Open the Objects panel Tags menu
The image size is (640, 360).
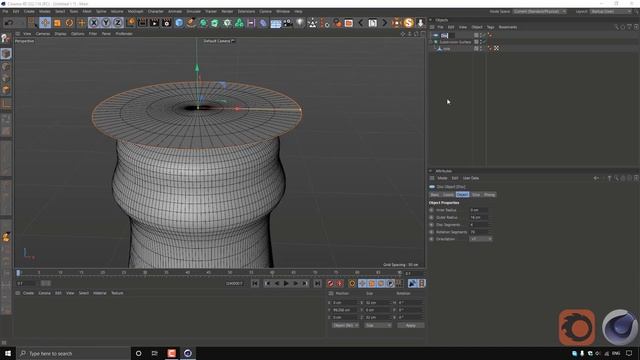(490, 27)
